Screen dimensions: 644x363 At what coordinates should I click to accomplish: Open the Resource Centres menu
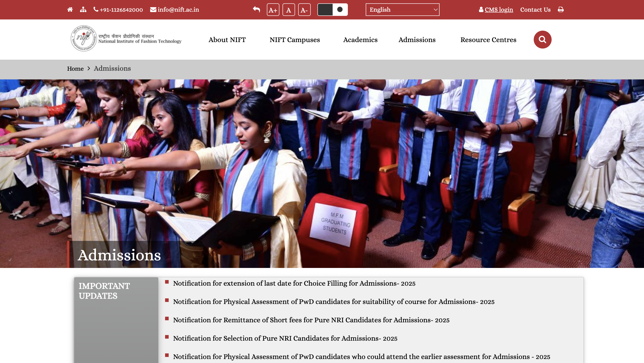(x=488, y=40)
